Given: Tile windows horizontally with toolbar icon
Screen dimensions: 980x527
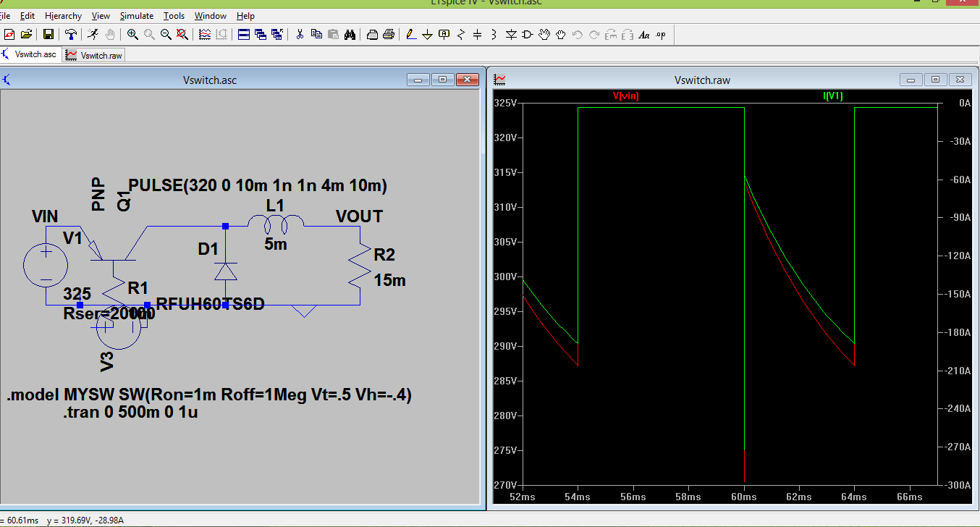Looking at the screenshot, I should 244,34.
